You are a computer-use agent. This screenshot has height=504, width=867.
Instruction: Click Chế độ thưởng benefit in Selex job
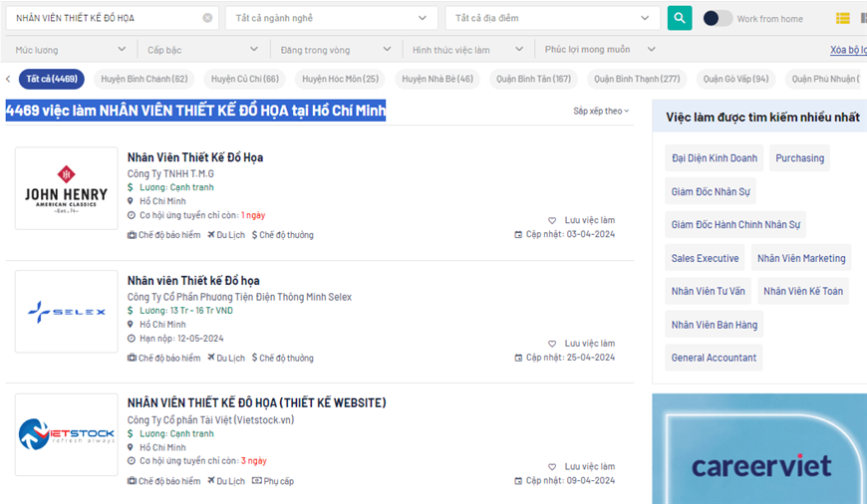[x=283, y=359]
